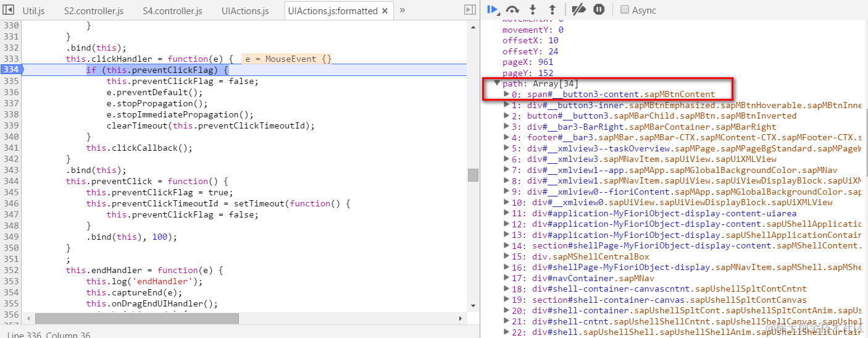Click line number 334 breakpoint gutter
The height and width of the screenshot is (338, 868).
point(11,70)
